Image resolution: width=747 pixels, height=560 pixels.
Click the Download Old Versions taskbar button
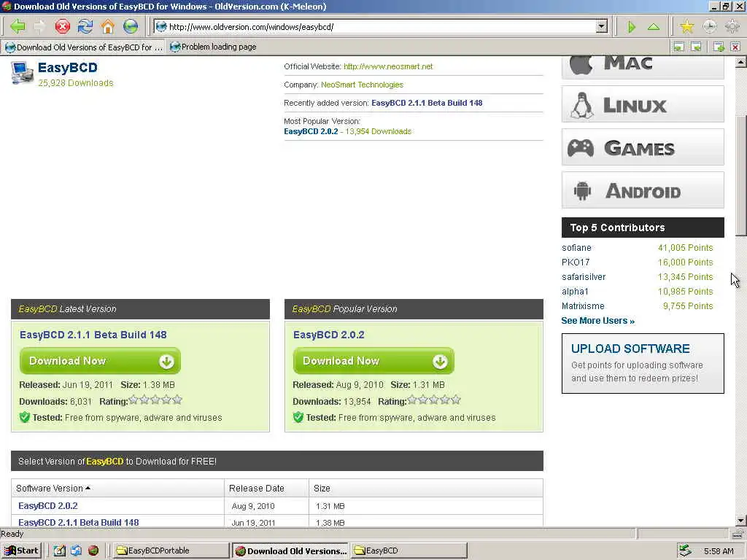(x=290, y=551)
